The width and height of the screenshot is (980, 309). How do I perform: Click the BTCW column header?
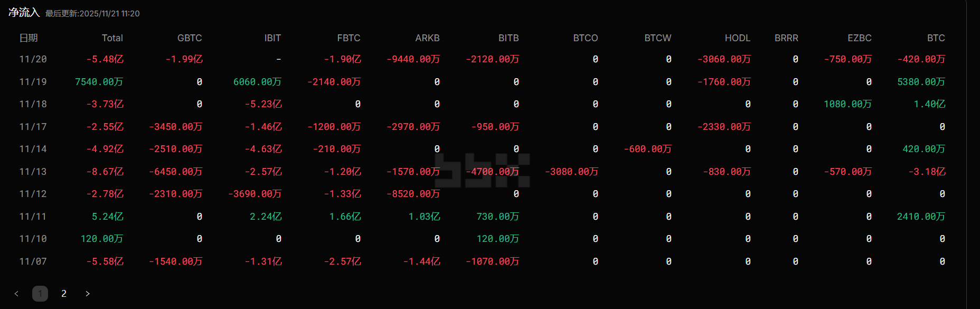(657, 38)
